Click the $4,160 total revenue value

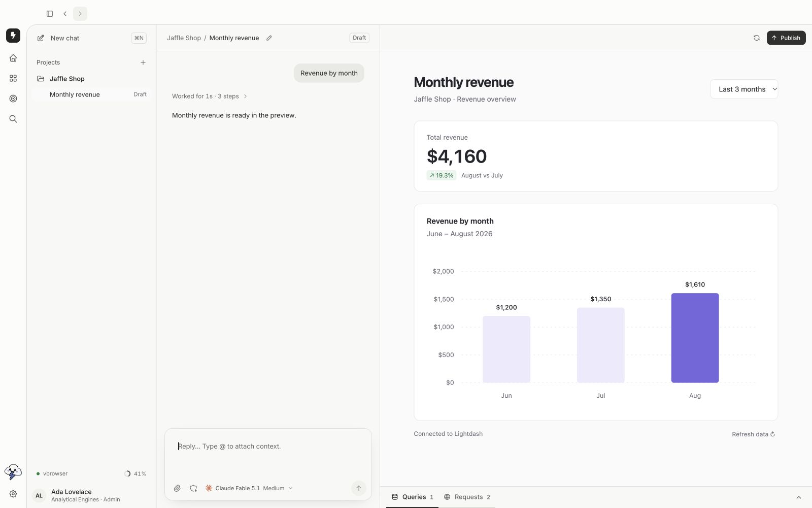click(x=457, y=156)
